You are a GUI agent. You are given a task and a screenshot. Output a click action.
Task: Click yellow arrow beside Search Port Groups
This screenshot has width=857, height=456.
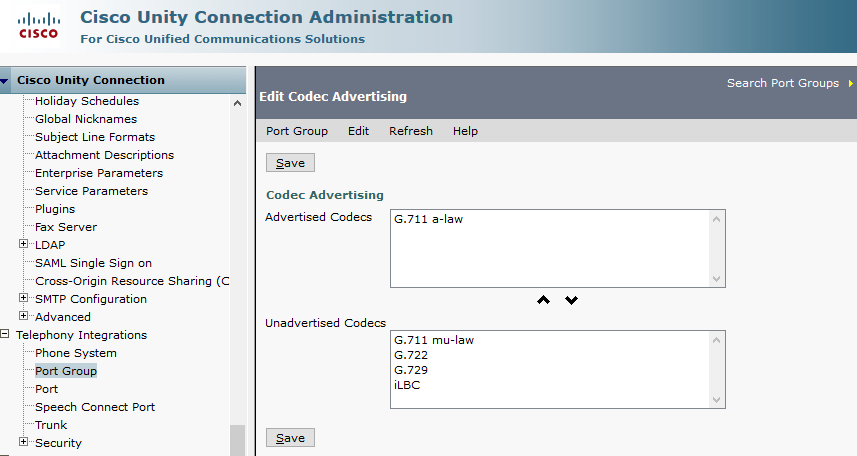[850, 83]
